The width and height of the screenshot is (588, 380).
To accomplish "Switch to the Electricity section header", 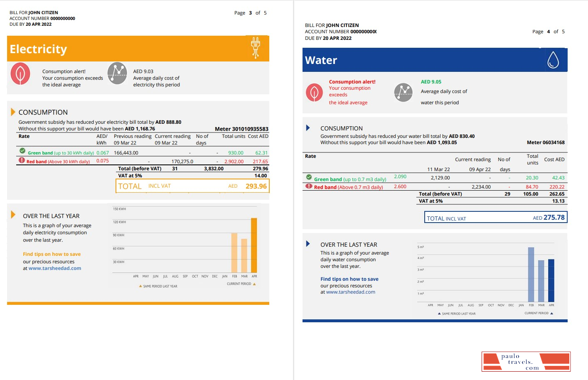I will pos(38,49).
